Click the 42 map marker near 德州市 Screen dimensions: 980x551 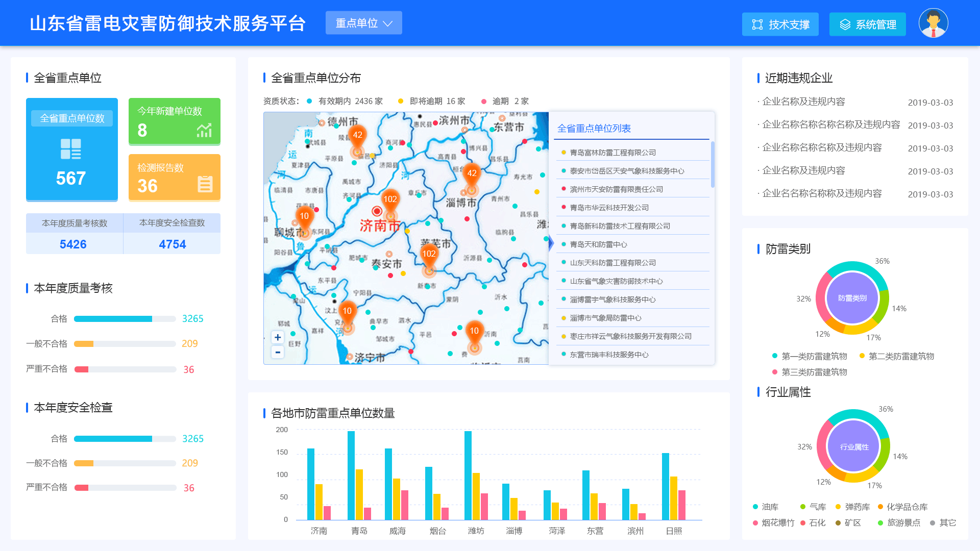[357, 135]
